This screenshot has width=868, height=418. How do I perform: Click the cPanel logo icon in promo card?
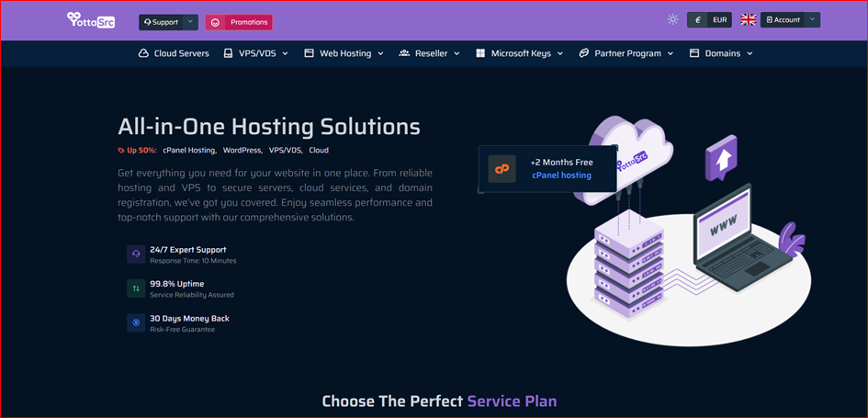[502, 169]
